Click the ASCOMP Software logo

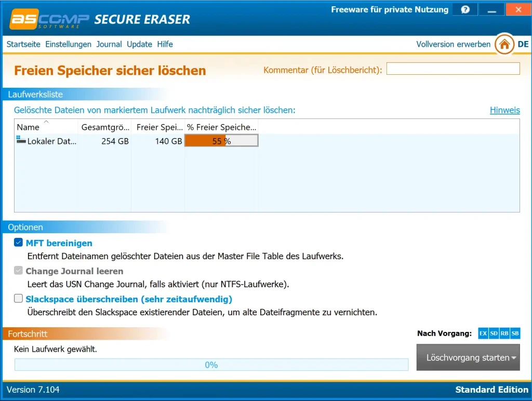[x=49, y=19]
